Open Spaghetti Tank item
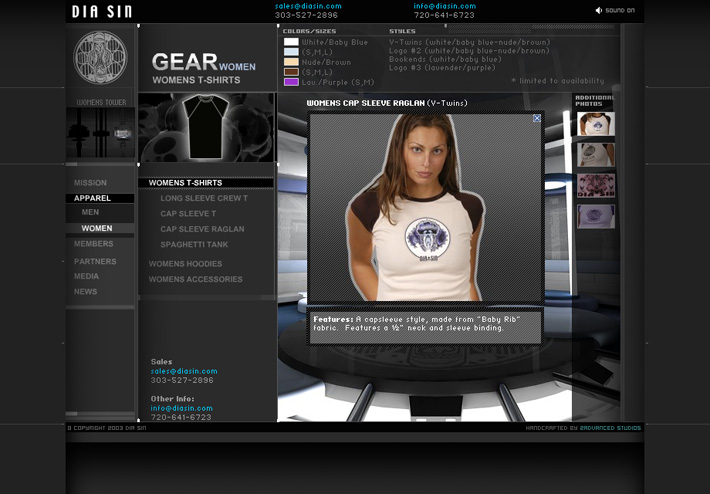The image size is (710, 494). (194, 245)
